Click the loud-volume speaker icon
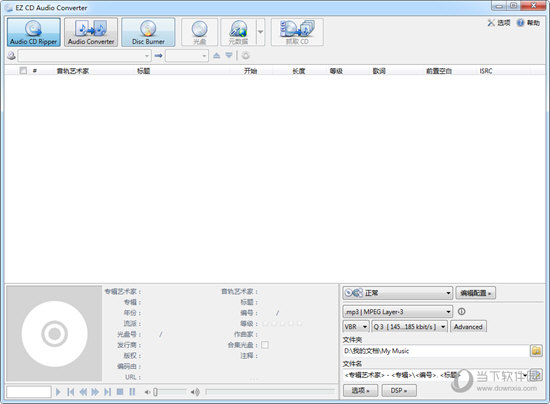Viewport: 550px width, 404px height. click(195, 392)
